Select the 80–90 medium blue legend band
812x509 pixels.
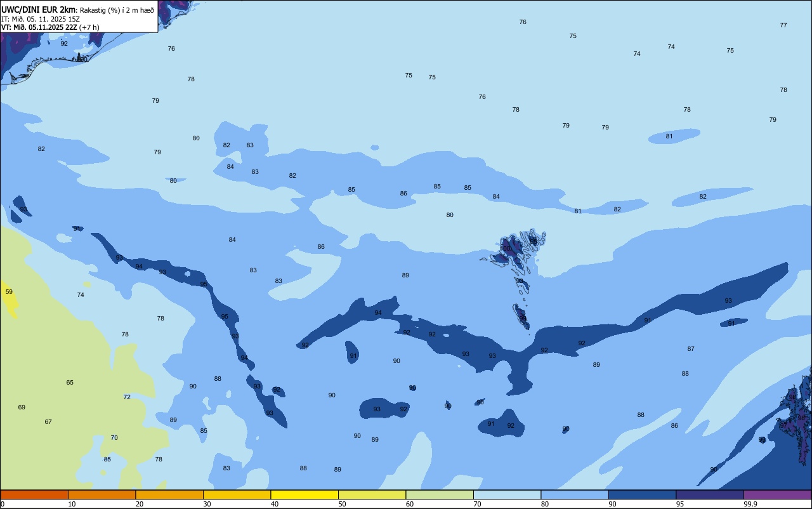pos(575,494)
